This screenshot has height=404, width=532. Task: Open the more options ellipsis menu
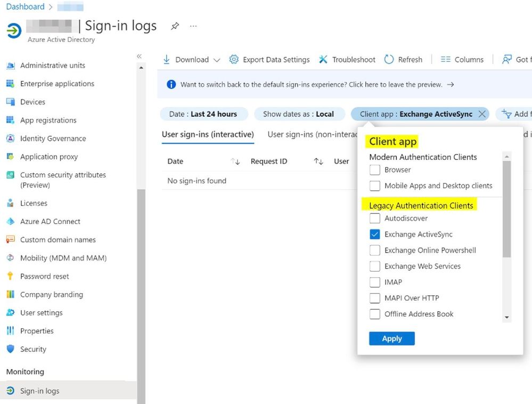[193, 26]
